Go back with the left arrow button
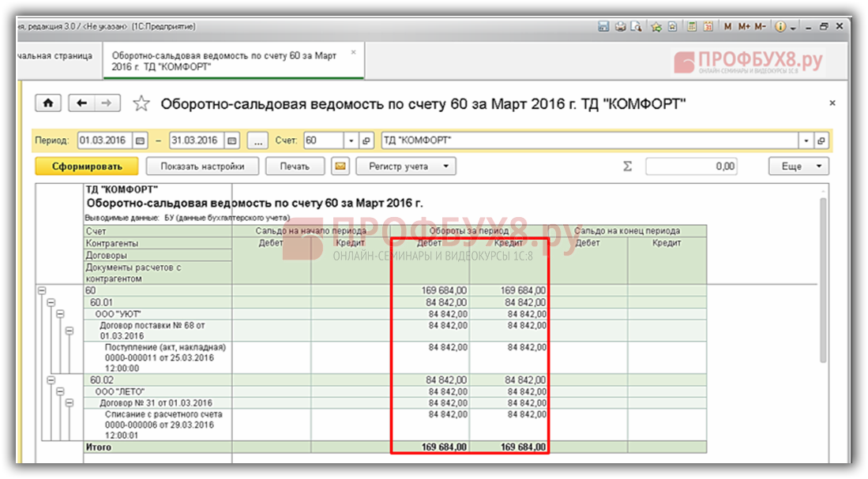868x479 pixels. 81,103
